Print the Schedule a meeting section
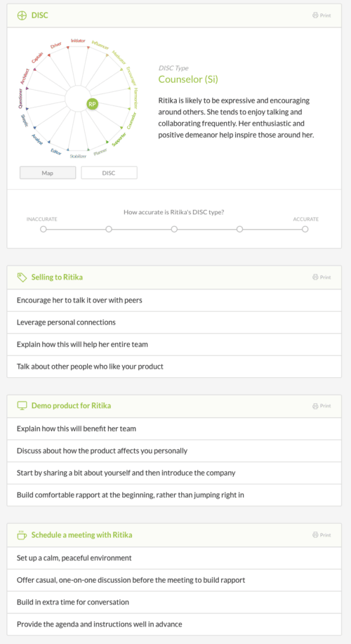Screen dimensions: 351x644 tap(322, 534)
